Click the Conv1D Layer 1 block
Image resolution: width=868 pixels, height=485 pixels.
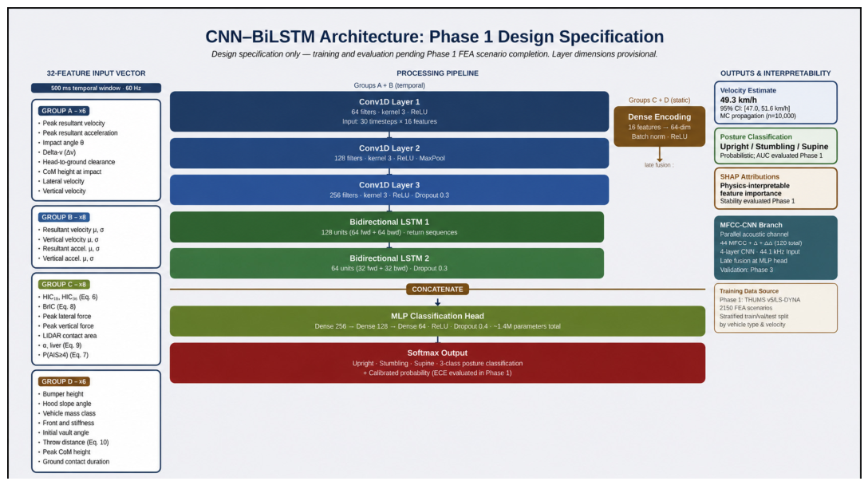tap(389, 112)
